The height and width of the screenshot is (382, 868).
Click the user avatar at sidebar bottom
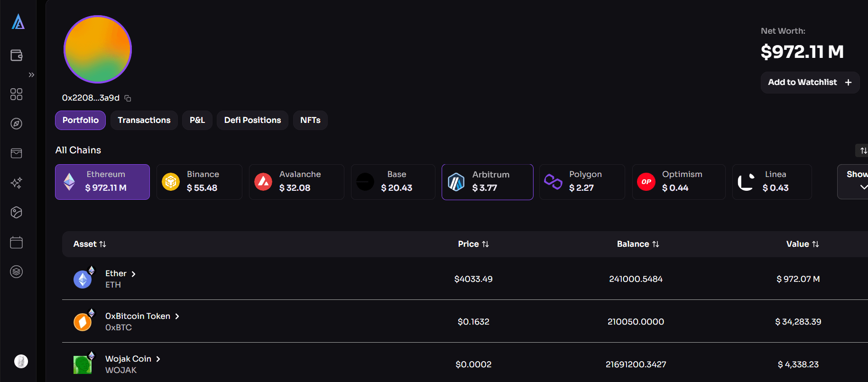tap(21, 361)
